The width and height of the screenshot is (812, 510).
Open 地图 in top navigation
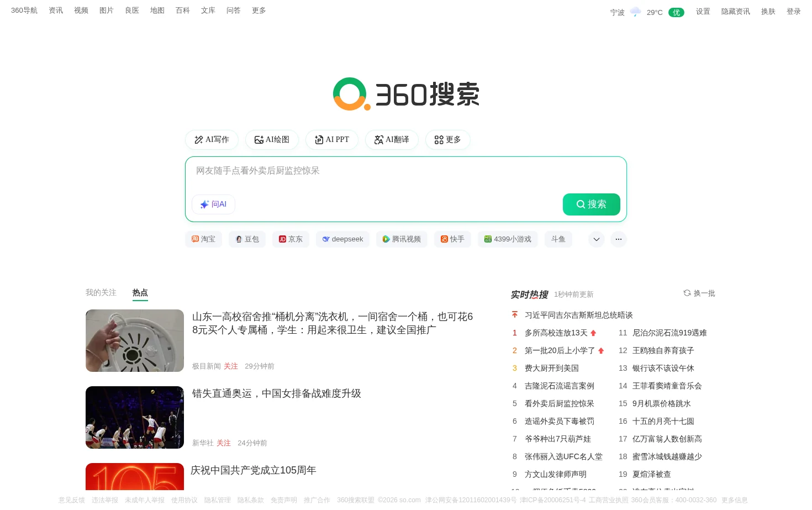[157, 10]
